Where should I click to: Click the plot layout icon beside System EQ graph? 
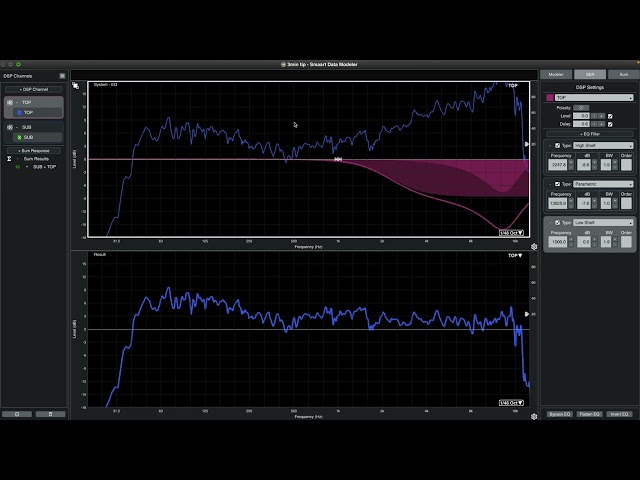[75, 86]
